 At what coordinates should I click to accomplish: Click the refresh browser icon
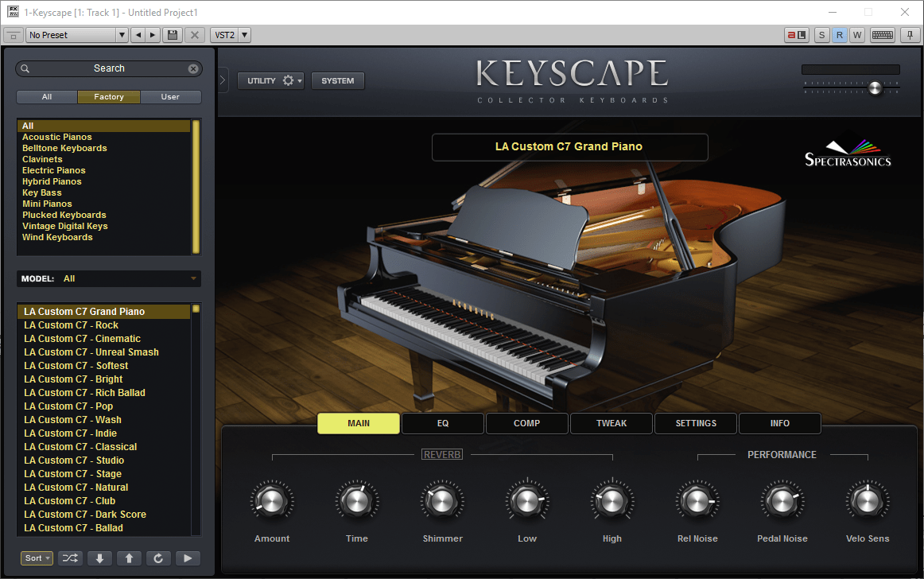[158, 558]
